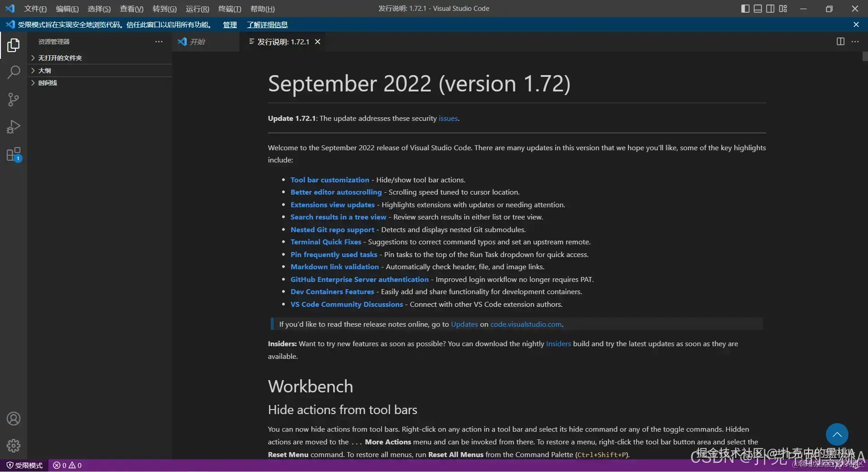Click the Workbench heading
Viewport: 868px width, 472px height.
click(310, 386)
